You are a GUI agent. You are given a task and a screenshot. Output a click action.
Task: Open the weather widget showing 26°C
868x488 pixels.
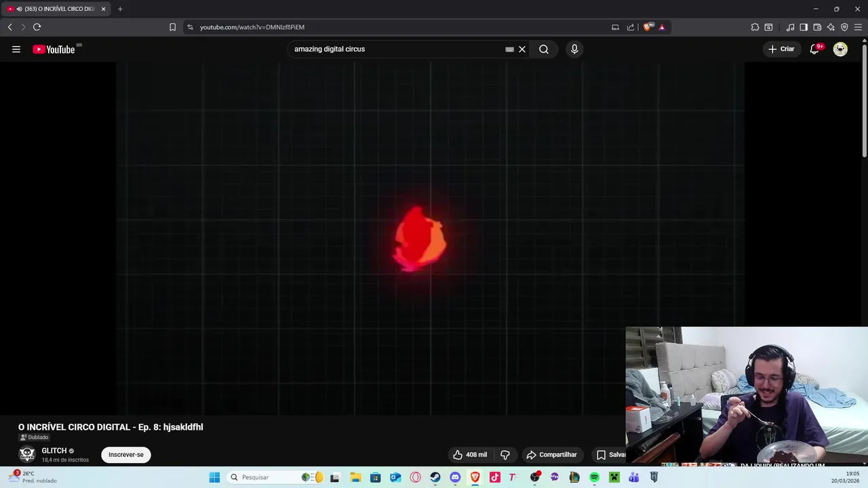33,477
